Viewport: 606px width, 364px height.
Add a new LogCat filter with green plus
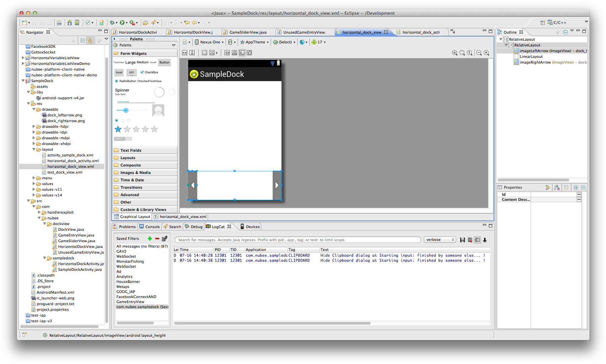150,239
